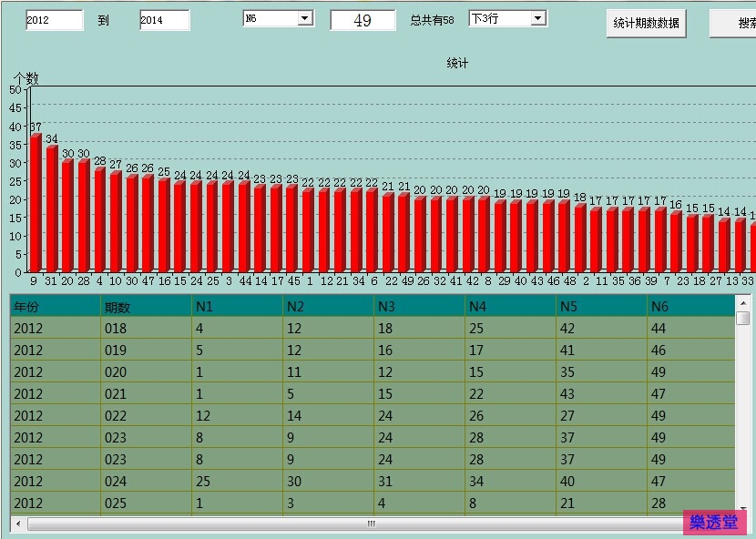756x539 pixels.
Task: Click the N3 column header
Action: point(420,306)
